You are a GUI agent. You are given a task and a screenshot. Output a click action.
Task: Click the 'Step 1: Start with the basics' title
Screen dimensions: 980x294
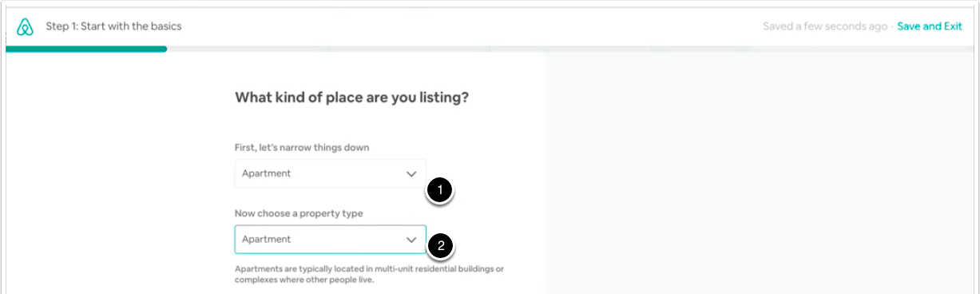click(x=113, y=26)
